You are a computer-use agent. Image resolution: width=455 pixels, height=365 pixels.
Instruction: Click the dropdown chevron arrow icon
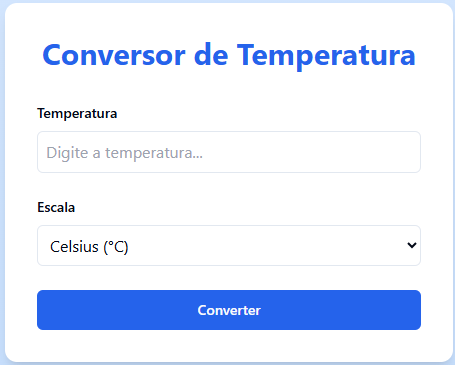pos(412,245)
